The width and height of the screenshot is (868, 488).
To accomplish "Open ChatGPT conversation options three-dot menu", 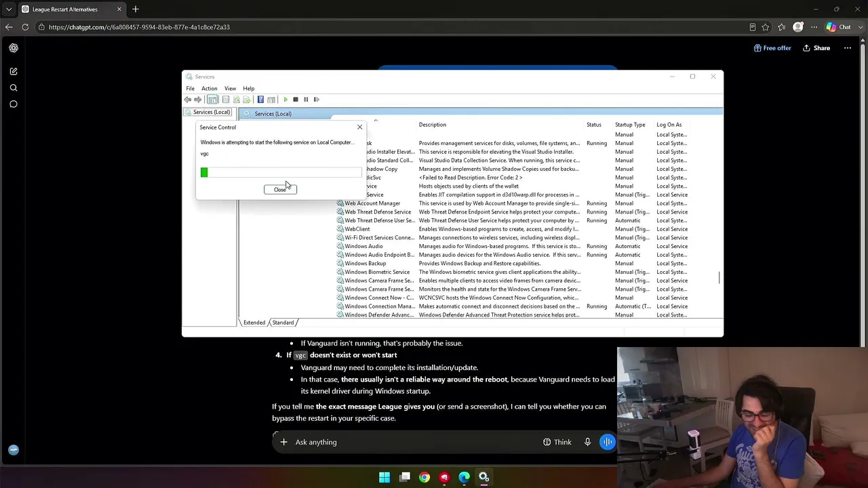I will 847,48.
